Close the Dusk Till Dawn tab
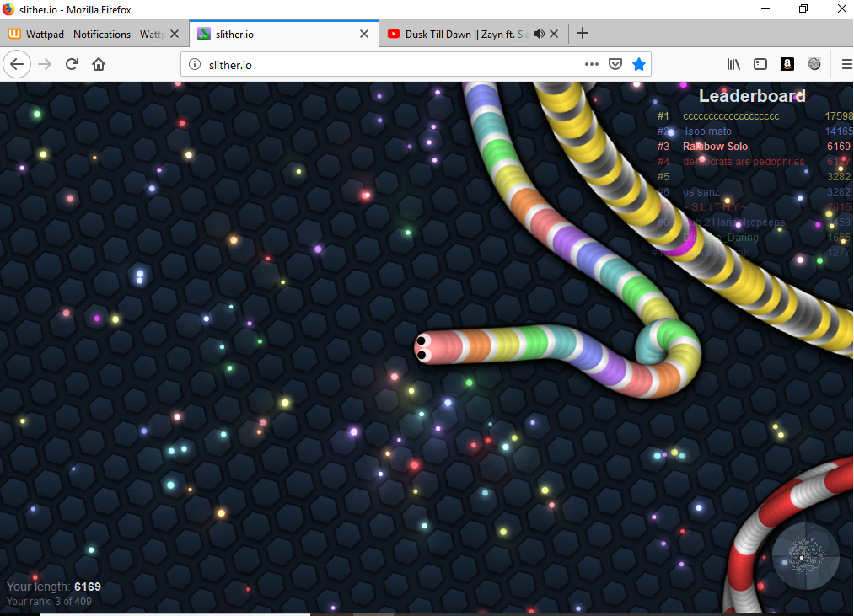854x616 pixels. pyautogui.click(x=554, y=34)
